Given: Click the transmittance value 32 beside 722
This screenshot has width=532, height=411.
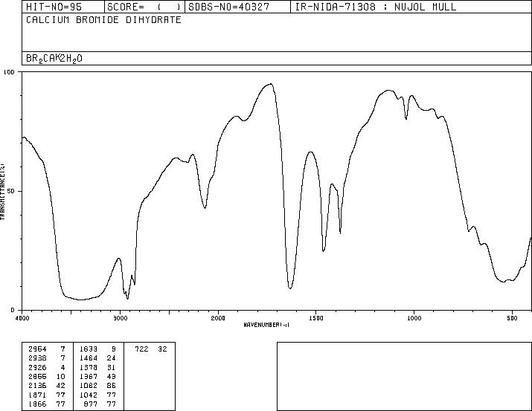Looking at the screenshot, I should 162,349.
